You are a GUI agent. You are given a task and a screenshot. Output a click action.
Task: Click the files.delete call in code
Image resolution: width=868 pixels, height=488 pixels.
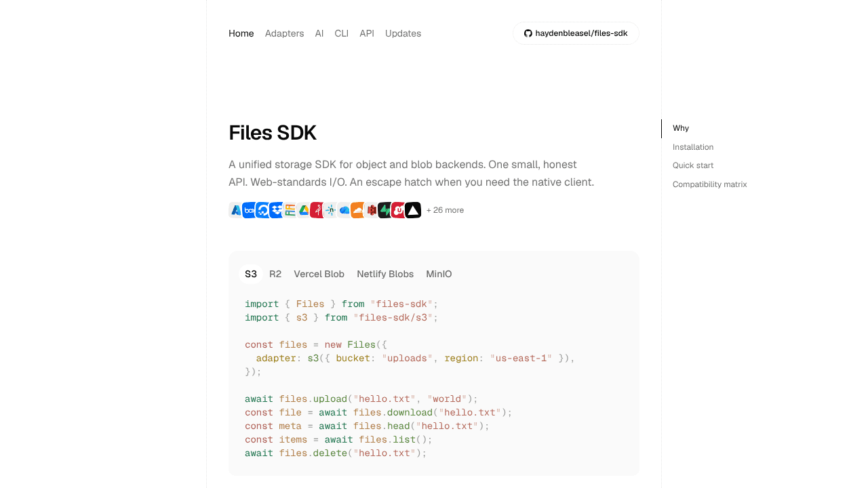[x=313, y=453]
